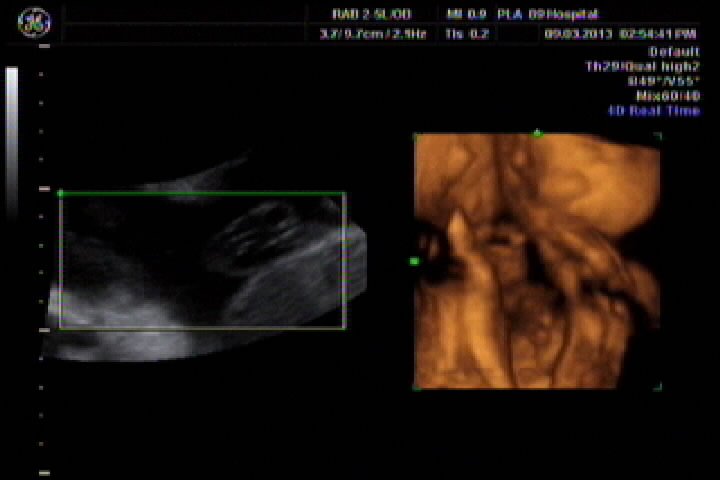Click the 4D Real Time mode label
The width and height of the screenshot is (720, 480).
point(654,111)
